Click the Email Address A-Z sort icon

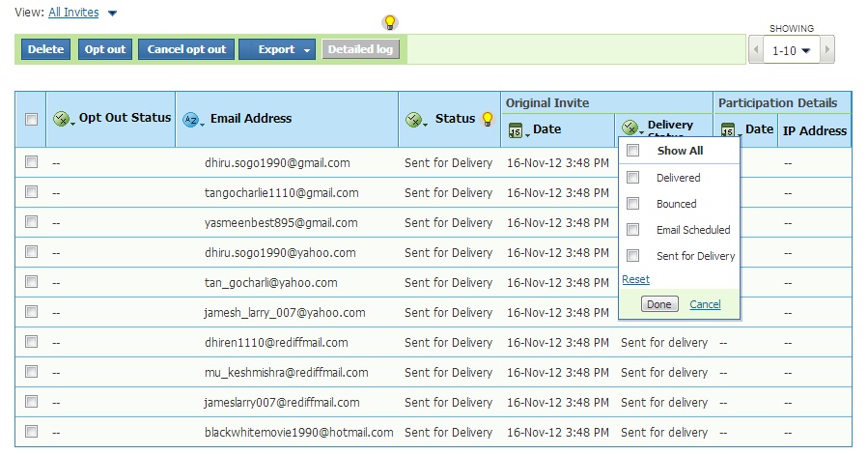point(192,119)
